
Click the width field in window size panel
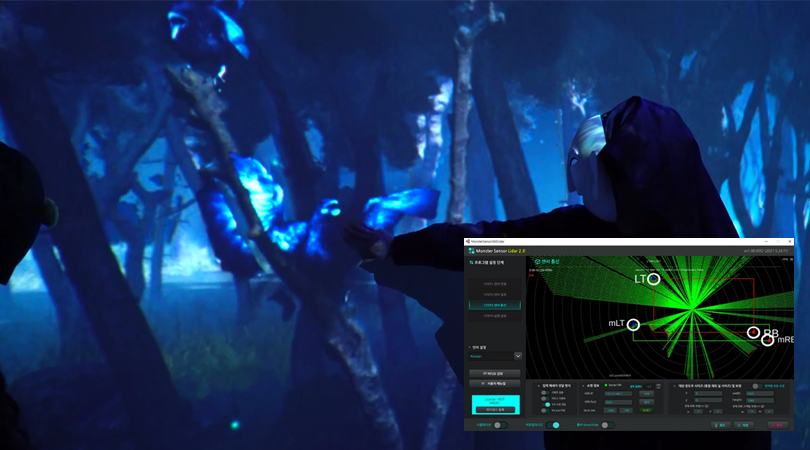pos(760,394)
